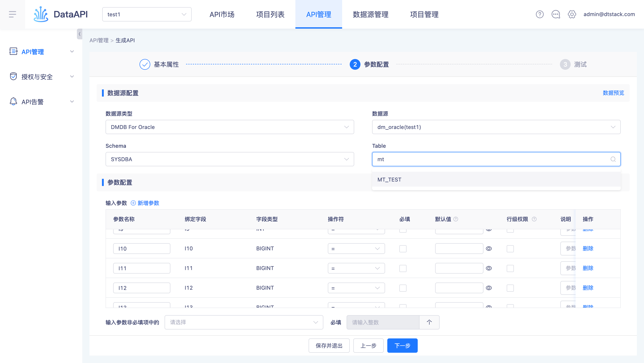Click the hamburger menu icon

(12, 14)
